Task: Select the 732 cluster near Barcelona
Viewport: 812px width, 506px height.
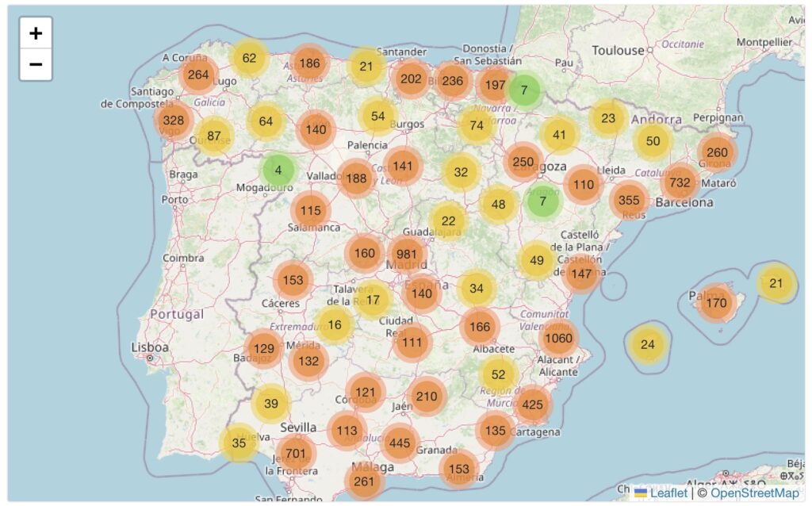Action: pyautogui.click(x=680, y=182)
